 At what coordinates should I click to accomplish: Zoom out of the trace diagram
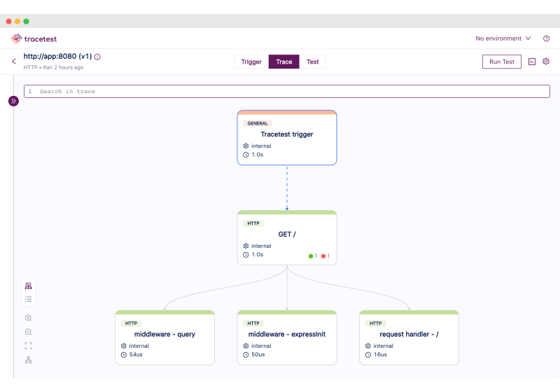(29, 332)
